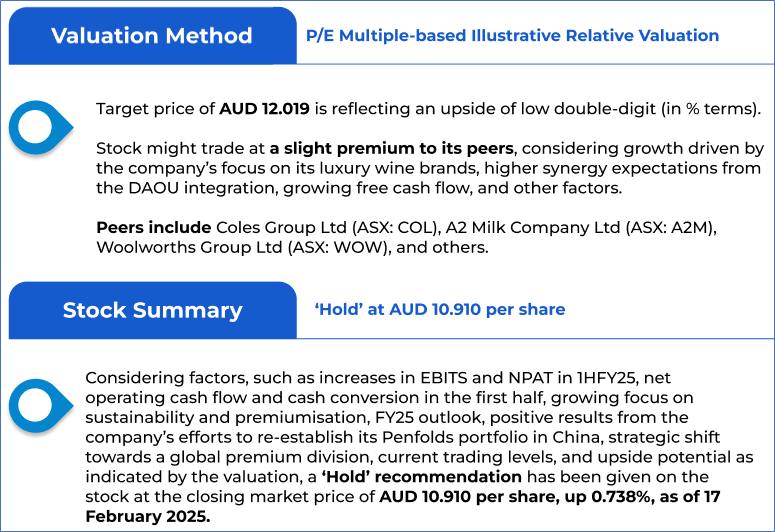Click the blue pin icon beside Target price

point(39,126)
